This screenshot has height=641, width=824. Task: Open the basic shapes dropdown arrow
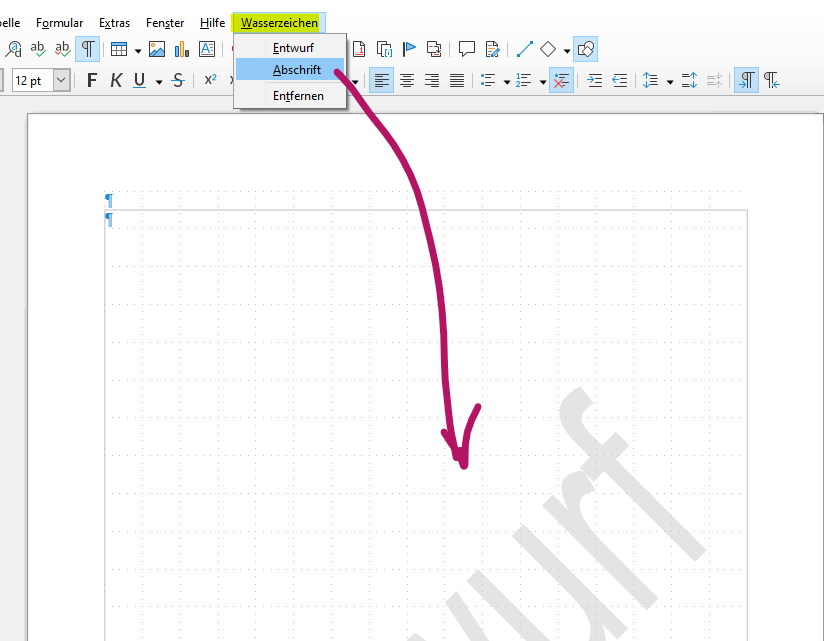click(567, 50)
